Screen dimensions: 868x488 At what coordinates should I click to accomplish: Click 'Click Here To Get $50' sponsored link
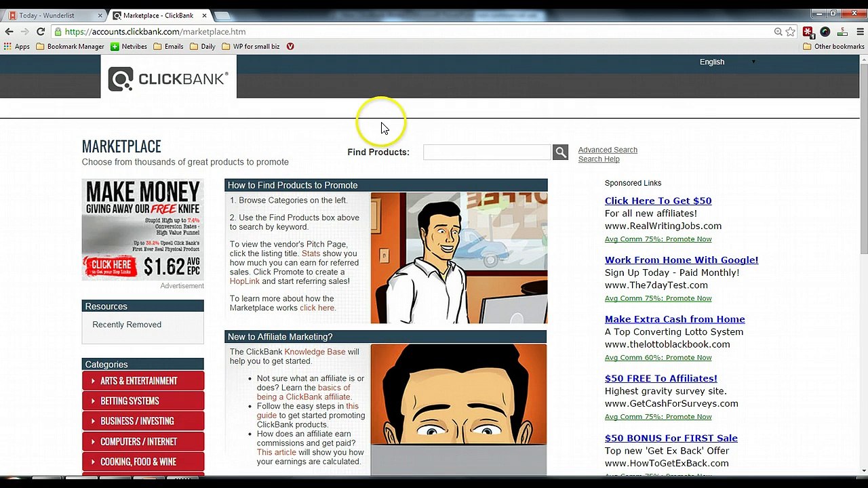(658, 201)
